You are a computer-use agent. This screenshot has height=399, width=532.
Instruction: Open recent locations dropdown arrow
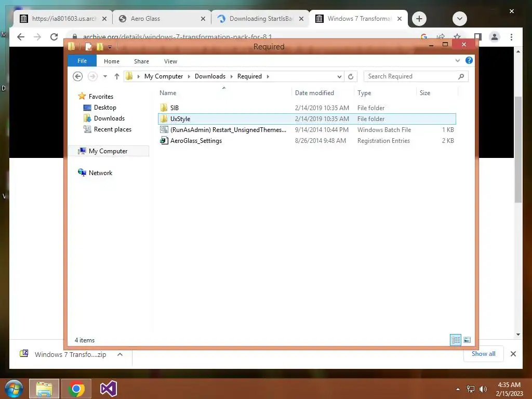point(105,76)
